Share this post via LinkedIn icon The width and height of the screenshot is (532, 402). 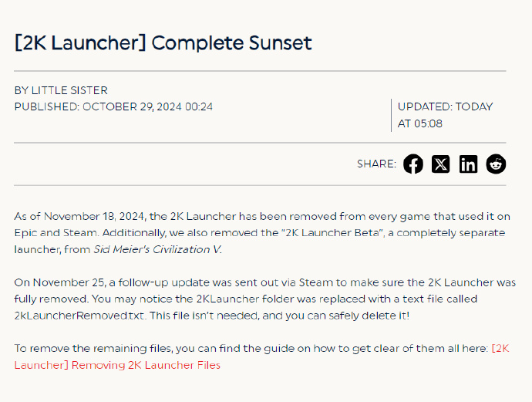point(468,164)
